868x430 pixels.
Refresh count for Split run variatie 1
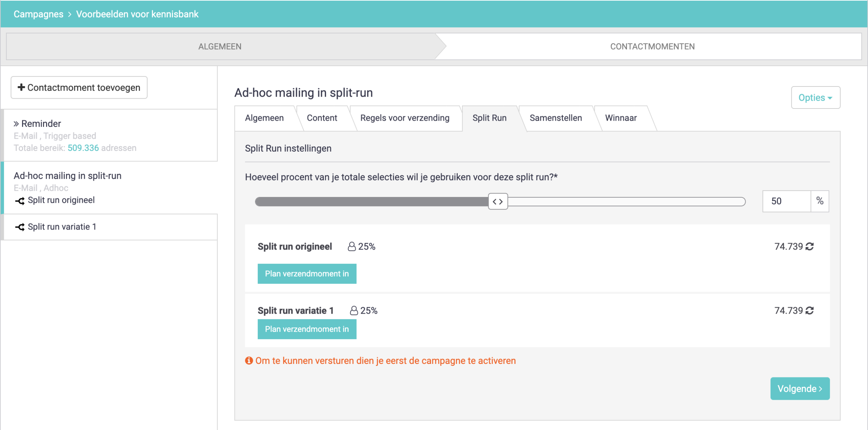pos(810,311)
